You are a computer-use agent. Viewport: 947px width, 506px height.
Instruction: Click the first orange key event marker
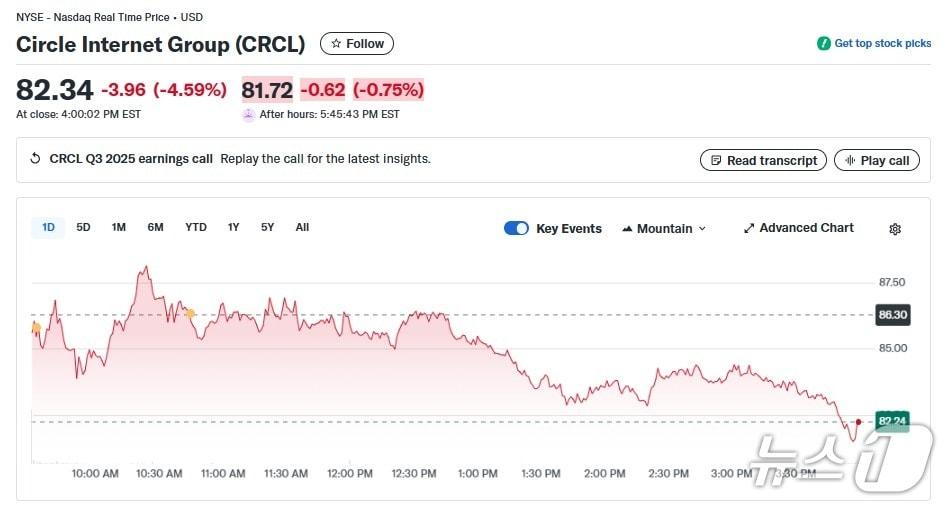(36, 327)
